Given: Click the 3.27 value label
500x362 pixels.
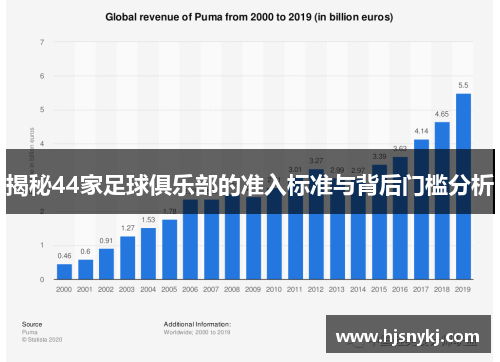Looking at the screenshot, I should click(316, 161).
